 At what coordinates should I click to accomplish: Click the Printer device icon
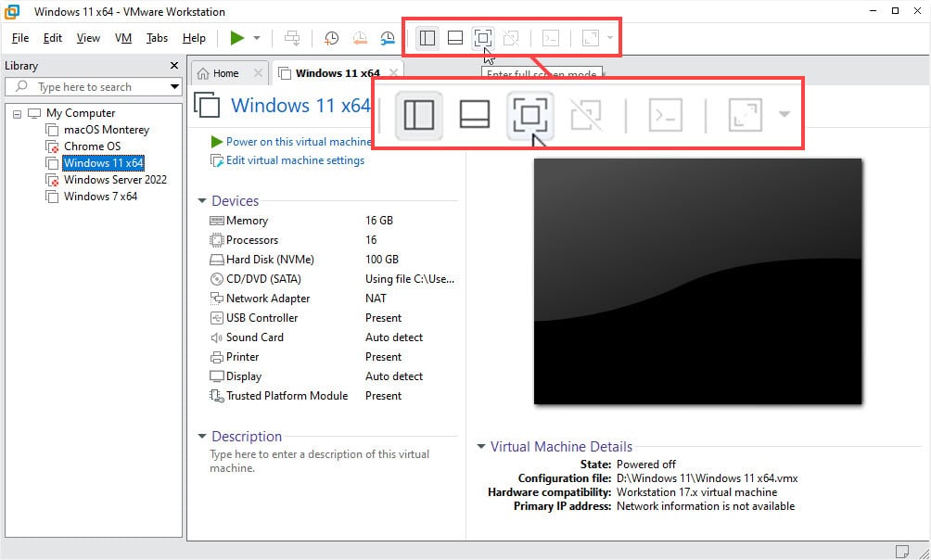(217, 357)
